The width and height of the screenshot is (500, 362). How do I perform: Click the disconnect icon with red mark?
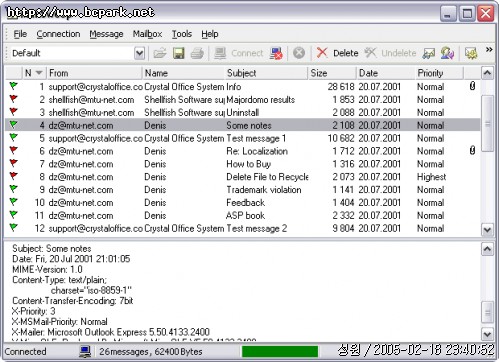pos(277,53)
